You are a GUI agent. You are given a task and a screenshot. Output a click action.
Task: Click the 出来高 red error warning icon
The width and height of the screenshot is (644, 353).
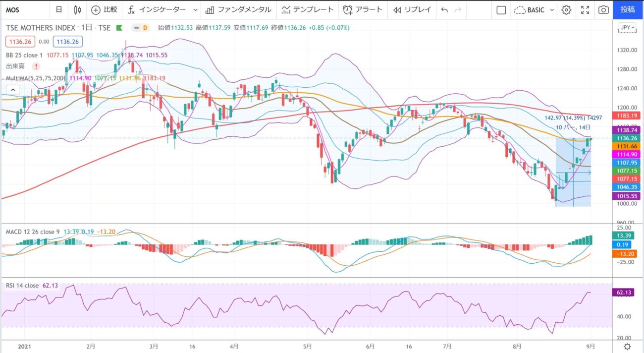click(x=36, y=66)
